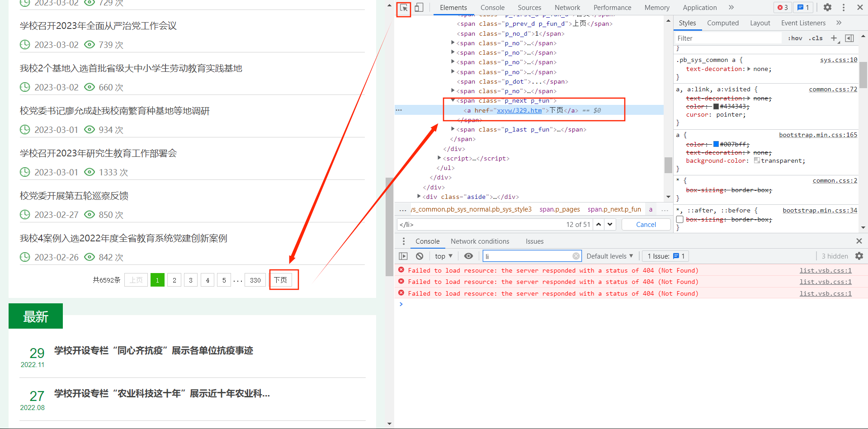Switch to the Network tab
The width and height of the screenshot is (868, 429).
pos(567,8)
